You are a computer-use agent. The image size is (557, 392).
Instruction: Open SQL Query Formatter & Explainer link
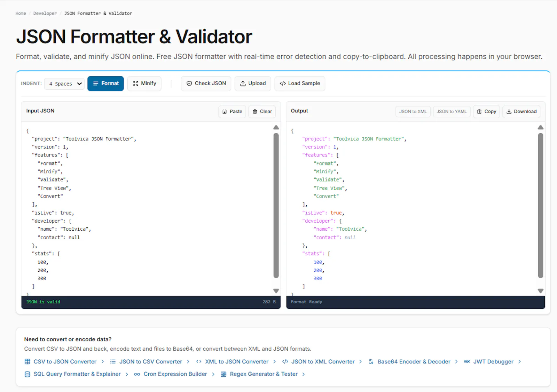77,374
